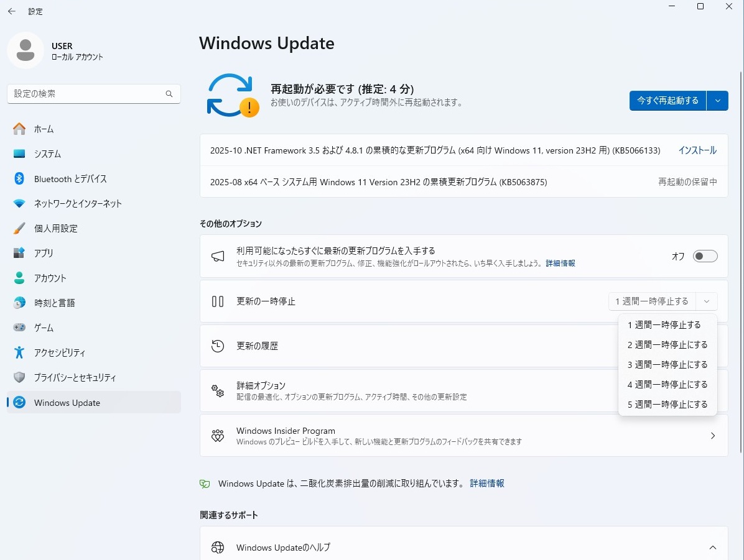Click the プライバシーとセキュリティ shield icon
744x560 pixels.
tap(19, 378)
